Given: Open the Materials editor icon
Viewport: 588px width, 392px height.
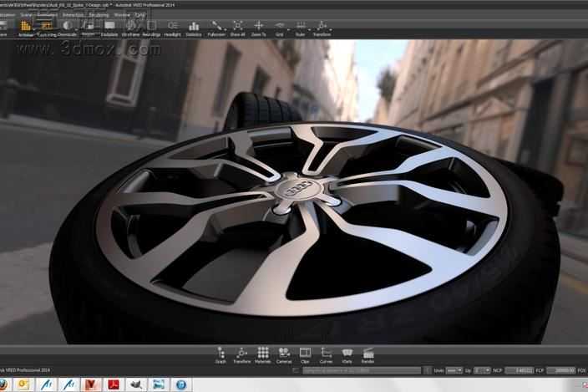Looking at the screenshot, I should point(263,355).
